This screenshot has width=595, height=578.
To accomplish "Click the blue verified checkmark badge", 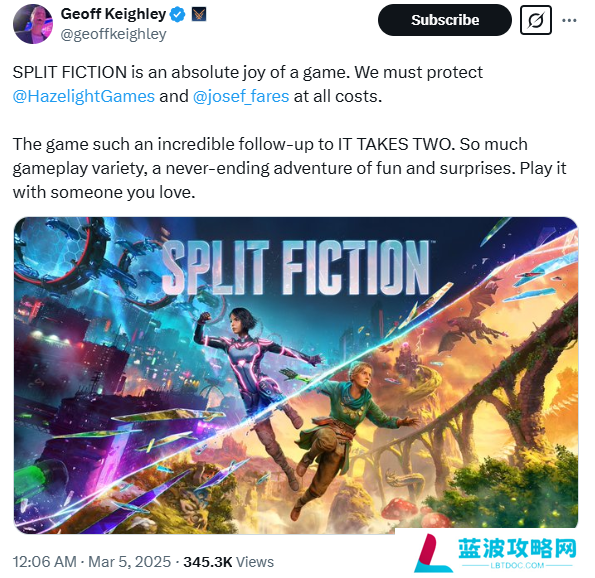I will (177, 15).
